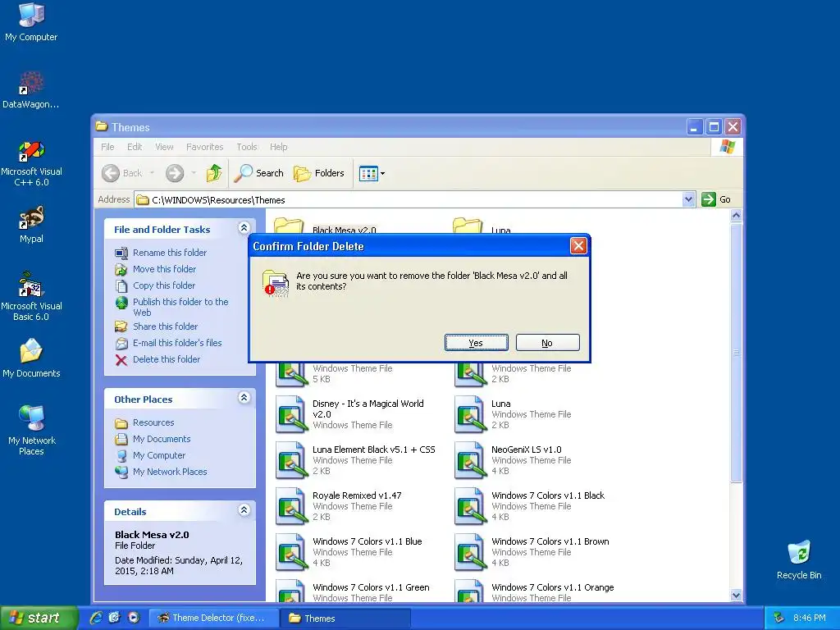
Task: Select Windows 7 Colors v1.1 Black theme
Action: [x=530, y=505]
